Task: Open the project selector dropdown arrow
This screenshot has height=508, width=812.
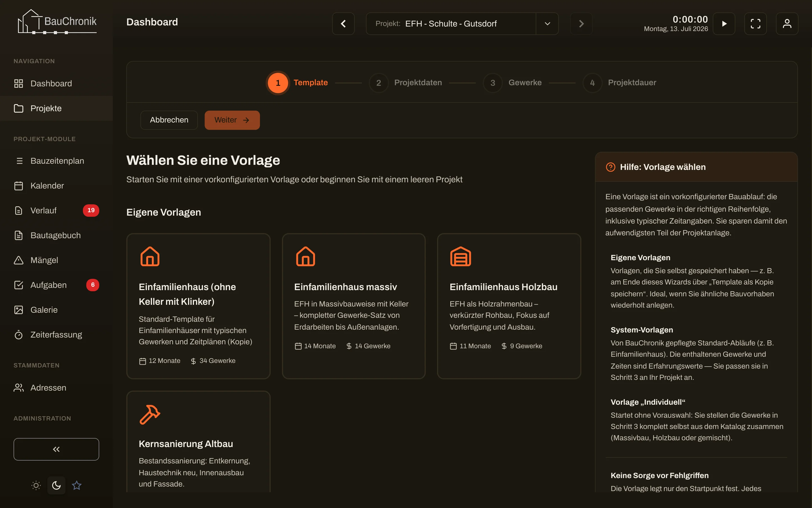Action: pyautogui.click(x=547, y=23)
